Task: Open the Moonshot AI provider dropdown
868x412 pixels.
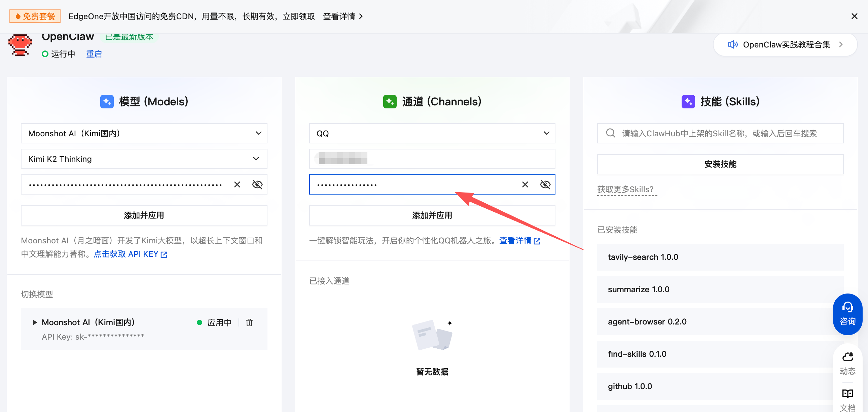Action: [144, 133]
